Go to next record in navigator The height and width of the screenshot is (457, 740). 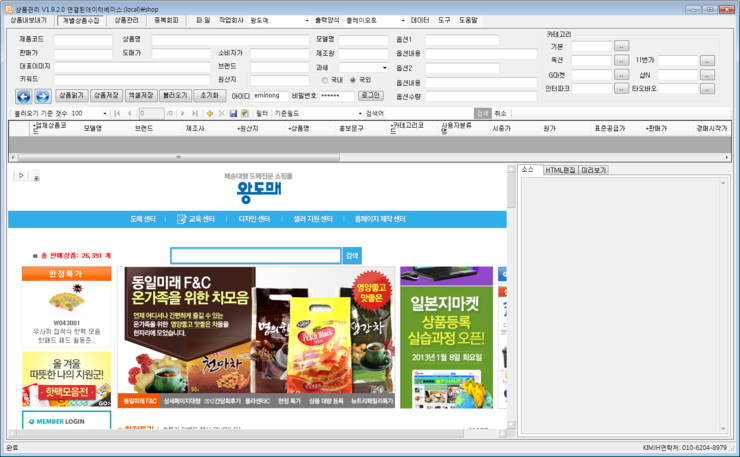coord(183,113)
